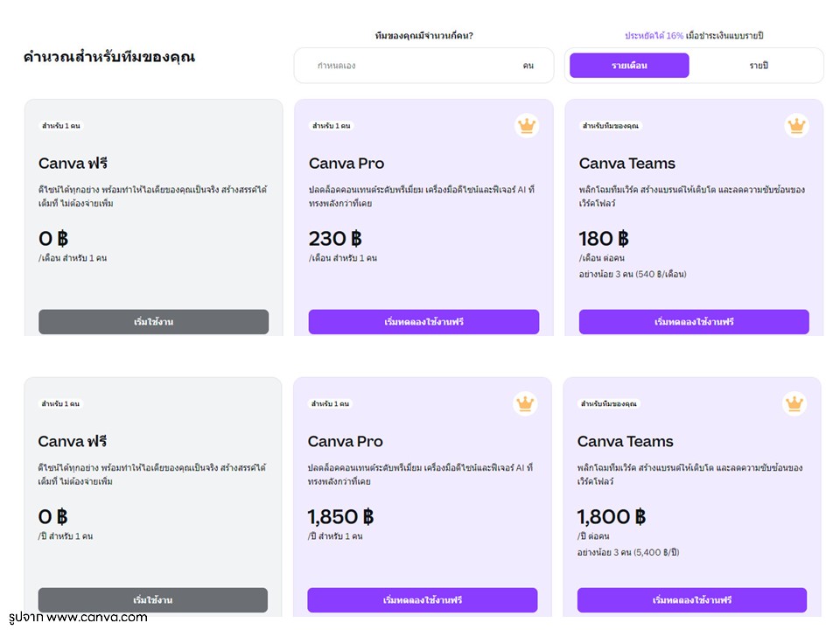The height and width of the screenshot is (630, 840).
Task: Click the crown icon on the 230 ฿ Canva Pro card
Action: click(x=526, y=126)
